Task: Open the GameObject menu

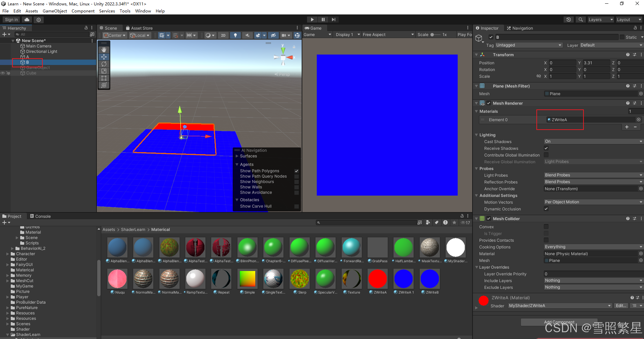Action: coord(55,11)
